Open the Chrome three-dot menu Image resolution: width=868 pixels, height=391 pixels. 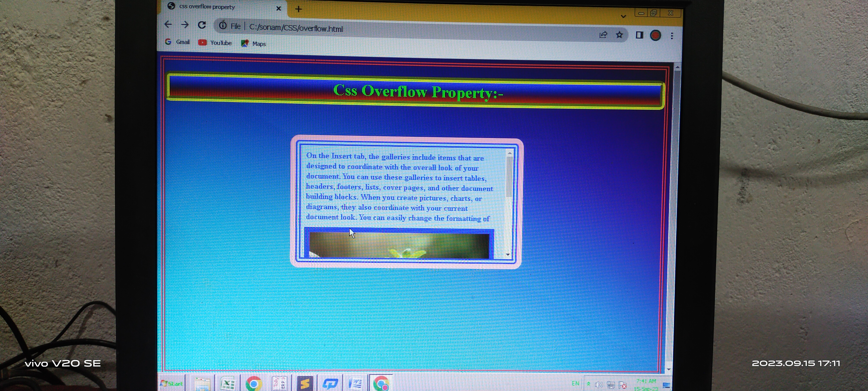672,36
